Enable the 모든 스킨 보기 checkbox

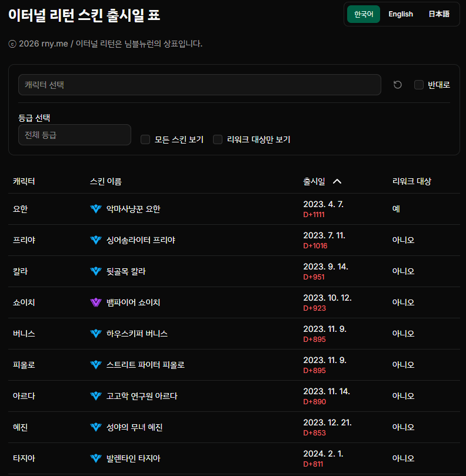click(x=145, y=139)
